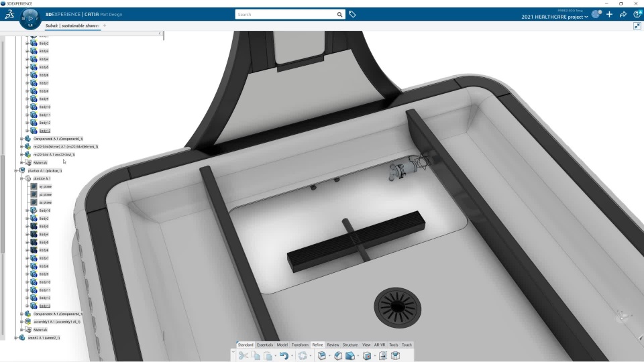644x362 pixels.
Task: Click into the Search field
Action: coord(286,14)
